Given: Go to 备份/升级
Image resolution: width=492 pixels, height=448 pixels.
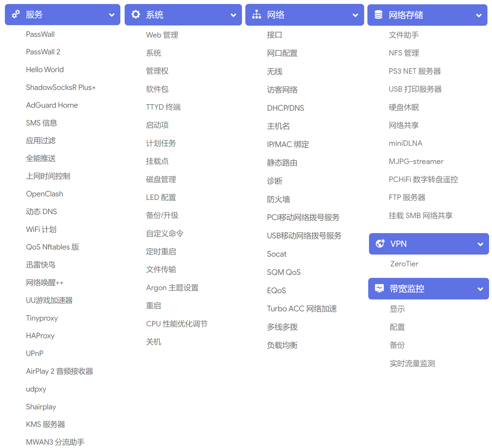Looking at the screenshot, I should [x=162, y=215].
